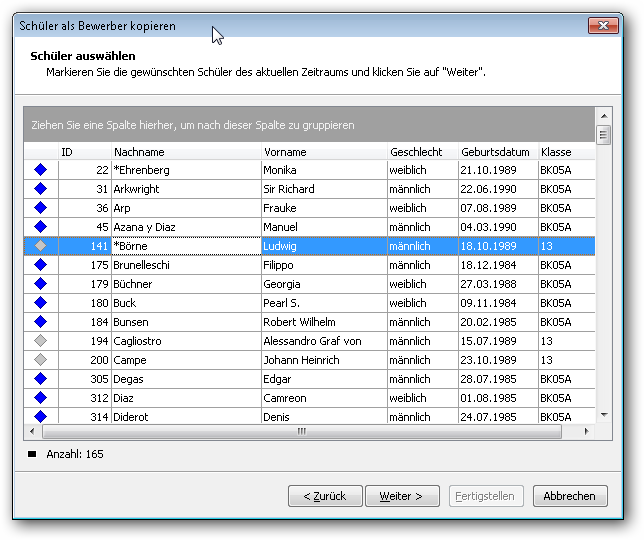This screenshot has height=540, width=644.
Task: Click the blue diamond next to Arkwright
Action: point(40,189)
